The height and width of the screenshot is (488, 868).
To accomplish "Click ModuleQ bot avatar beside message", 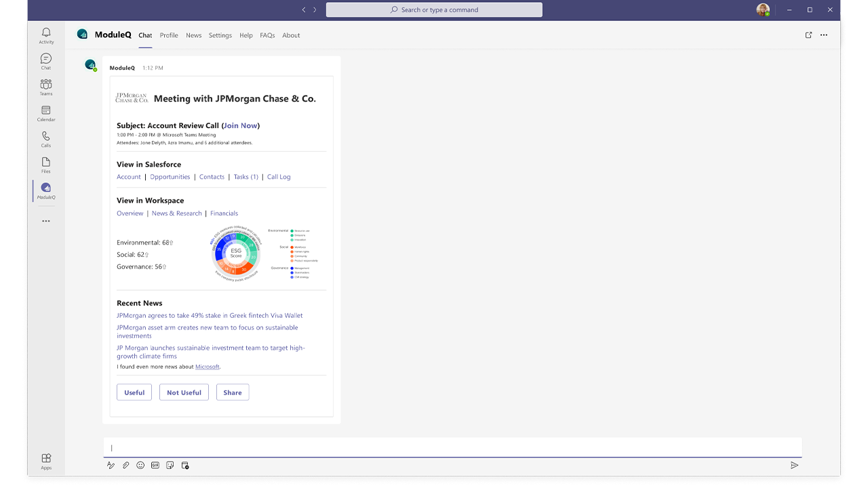I will tap(90, 65).
